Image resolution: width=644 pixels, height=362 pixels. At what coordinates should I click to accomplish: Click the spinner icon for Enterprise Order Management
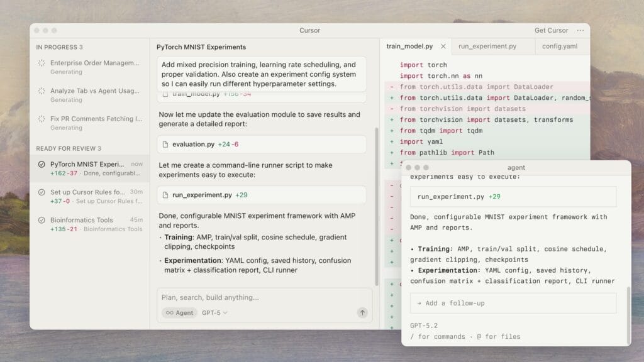point(42,63)
